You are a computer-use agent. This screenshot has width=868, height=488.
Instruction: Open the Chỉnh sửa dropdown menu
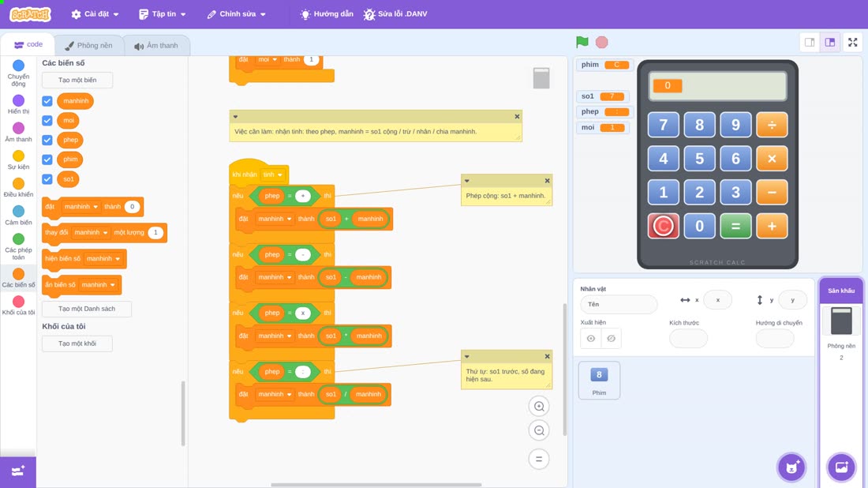coord(237,14)
